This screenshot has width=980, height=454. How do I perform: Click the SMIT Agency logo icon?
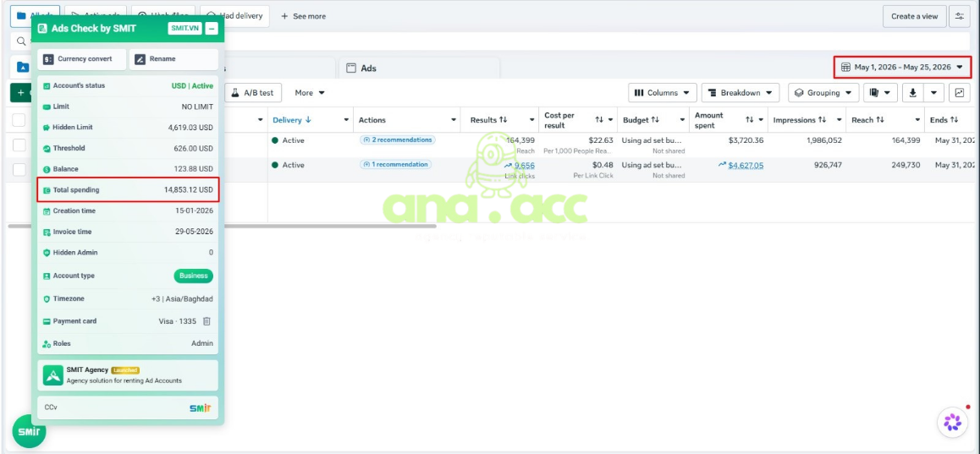click(x=54, y=375)
